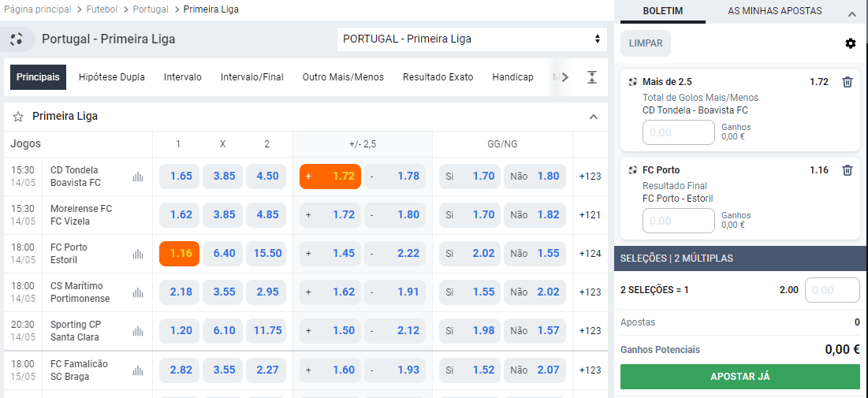The width and height of the screenshot is (868, 398).
Task: Favorite Primeira Liga with star icon
Action: click(x=17, y=117)
